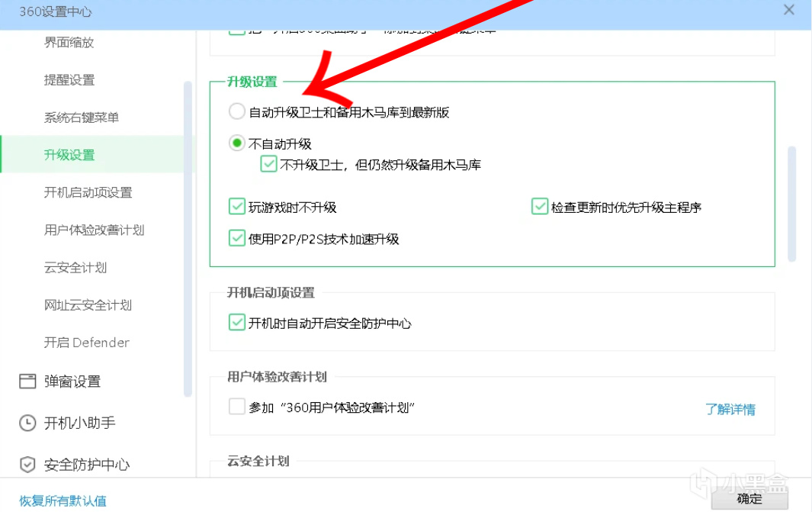The height and width of the screenshot is (512, 812).
Task: Click the sidebar vertical scrollbar
Action: coord(188,239)
